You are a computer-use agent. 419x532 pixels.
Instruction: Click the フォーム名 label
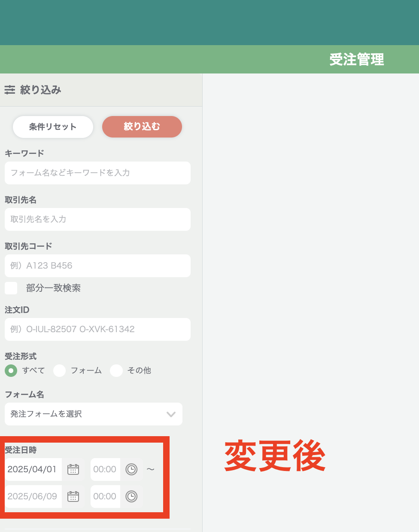pyautogui.click(x=24, y=394)
